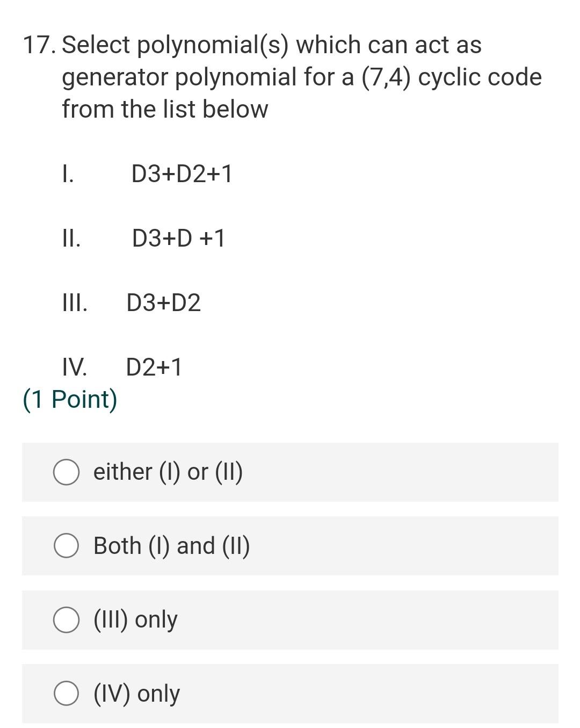Click the '(III) only' answer row
Screen dimensions: 580x728
click(x=290, y=620)
